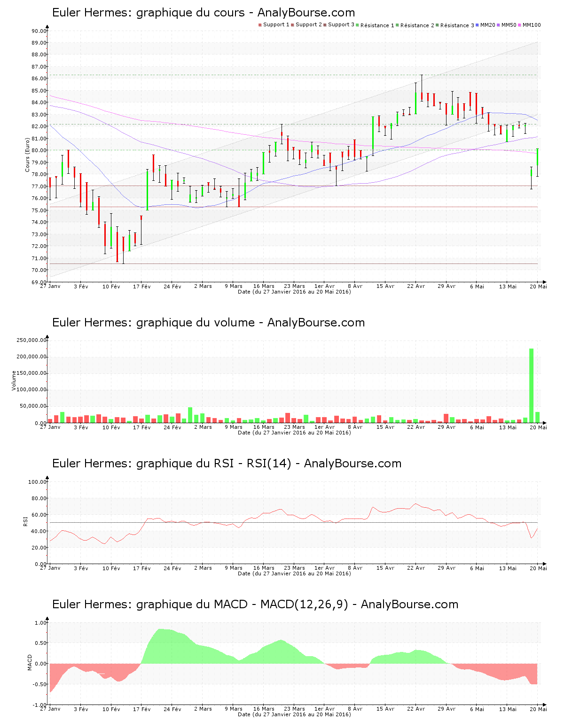The height and width of the screenshot is (728, 564).
Task: Click the -1.00 value on MACD axis
Action: [x=40, y=705]
